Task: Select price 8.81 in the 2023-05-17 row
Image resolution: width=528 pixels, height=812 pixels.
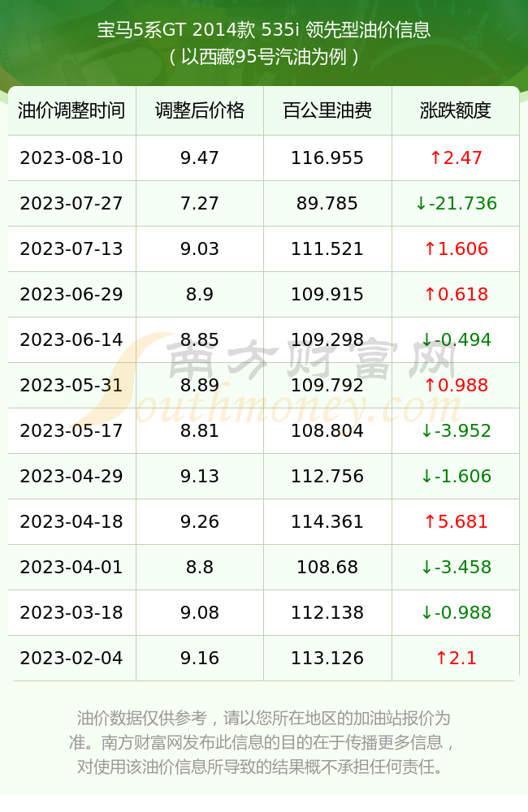Action: [200, 431]
